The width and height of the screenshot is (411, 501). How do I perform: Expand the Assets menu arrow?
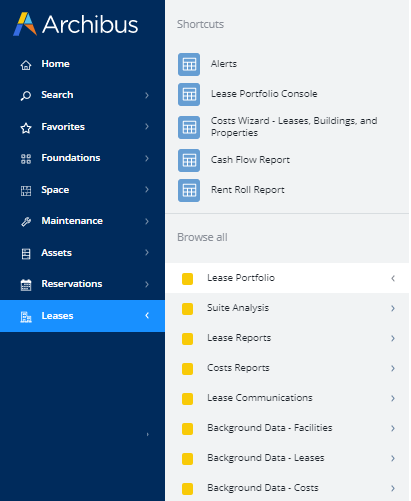(147, 252)
